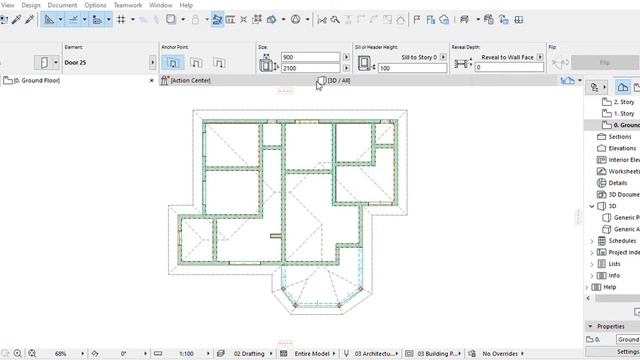Click the cloud-shaped toolbar icon

click(444, 20)
